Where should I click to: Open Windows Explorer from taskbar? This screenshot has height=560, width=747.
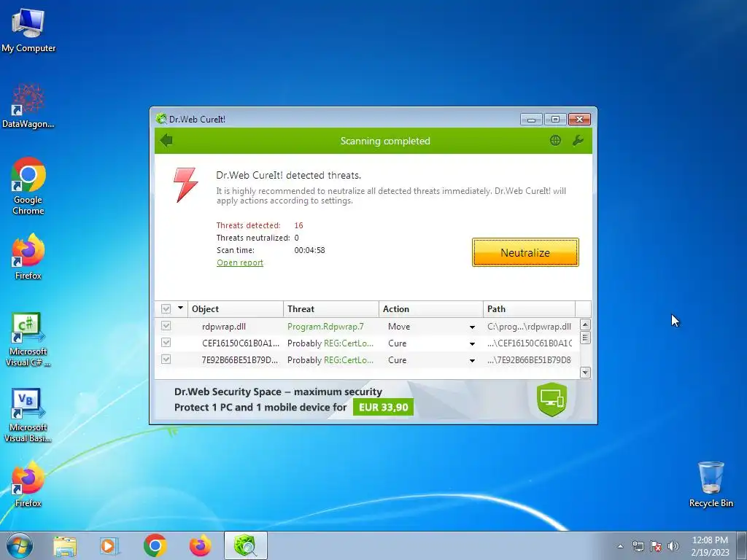click(65, 545)
